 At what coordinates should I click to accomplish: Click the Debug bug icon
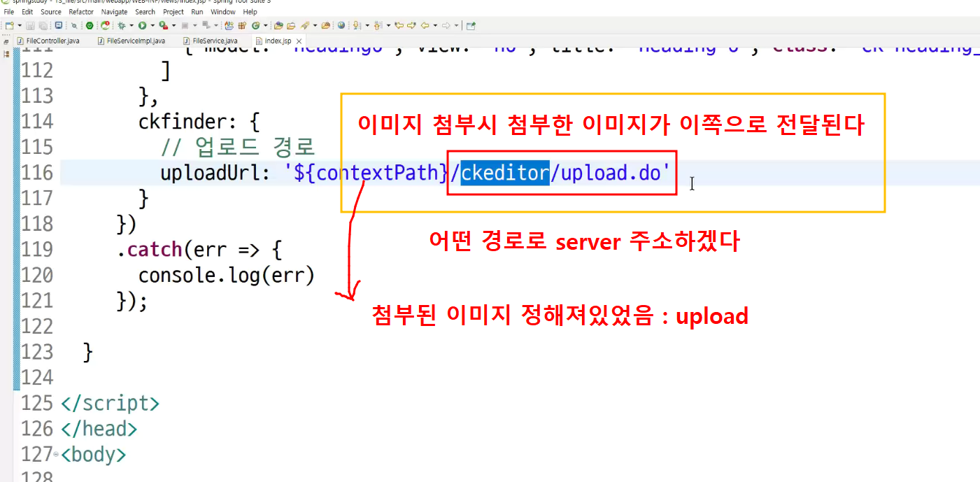[122, 25]
